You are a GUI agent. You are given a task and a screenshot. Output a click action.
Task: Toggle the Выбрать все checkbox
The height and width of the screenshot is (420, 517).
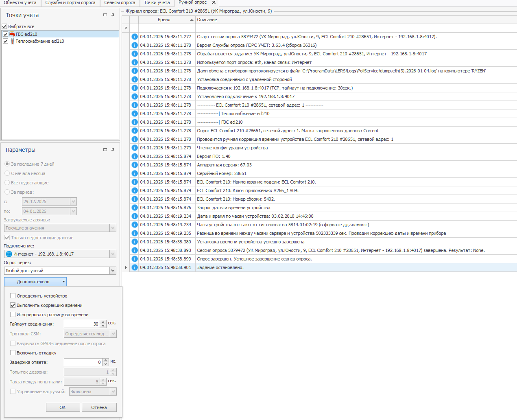[x=4, y=26]
